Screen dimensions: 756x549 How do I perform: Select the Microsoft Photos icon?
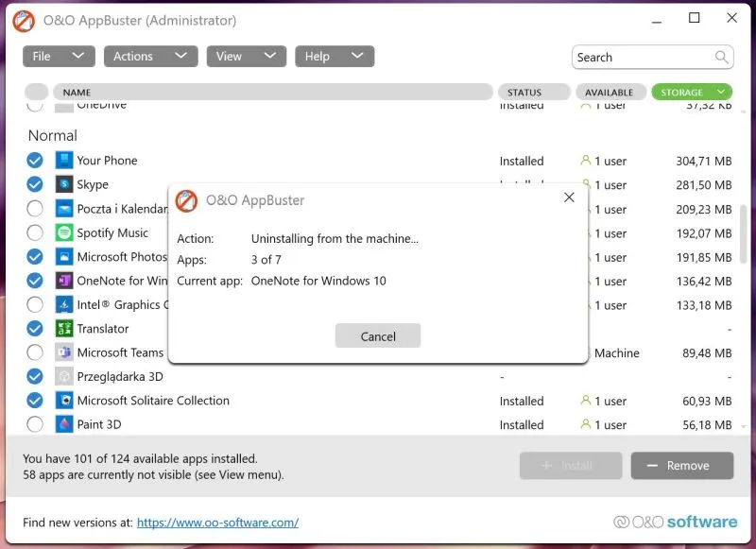coord(62,256)
